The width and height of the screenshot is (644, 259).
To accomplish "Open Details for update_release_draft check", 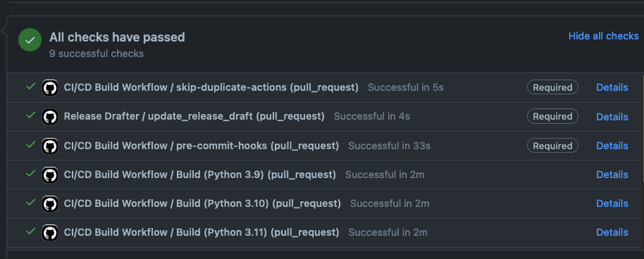I will pos(612,117).
